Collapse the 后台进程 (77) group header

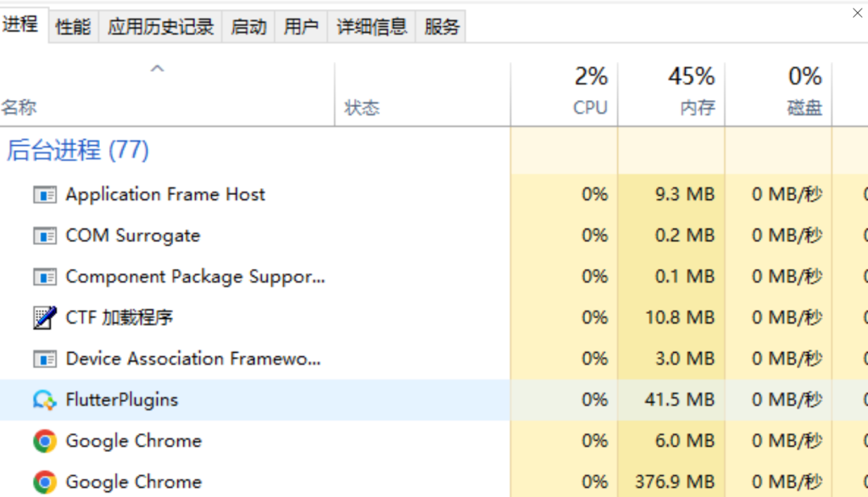(x=77, y=150)
